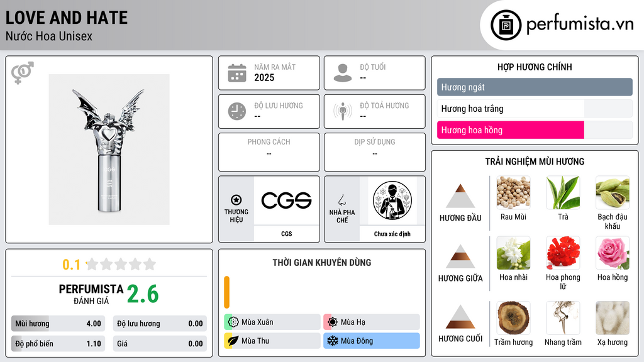Click the Love and Hate perfume bottle image
This screenshot has height=362, width=644.
click(x=109, y=150)
